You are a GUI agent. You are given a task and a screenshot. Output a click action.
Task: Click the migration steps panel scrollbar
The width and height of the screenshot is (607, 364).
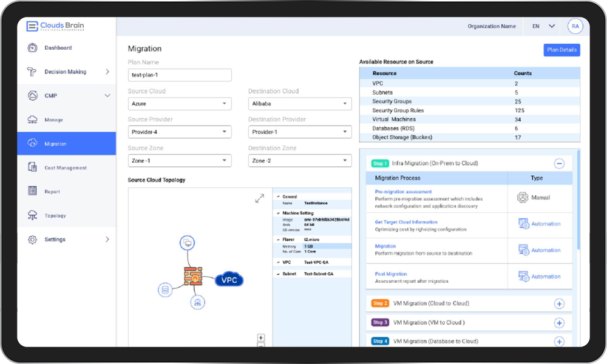coord(578,200)
